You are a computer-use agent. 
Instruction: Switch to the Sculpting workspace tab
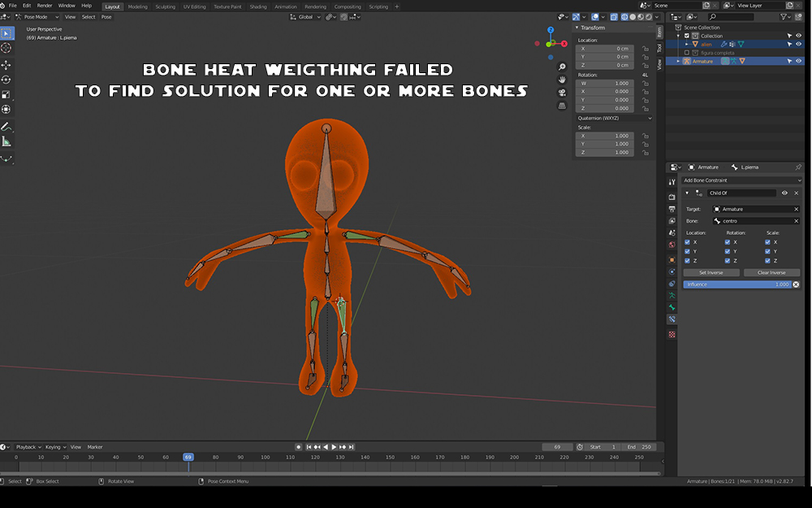[x=165, y=7]
